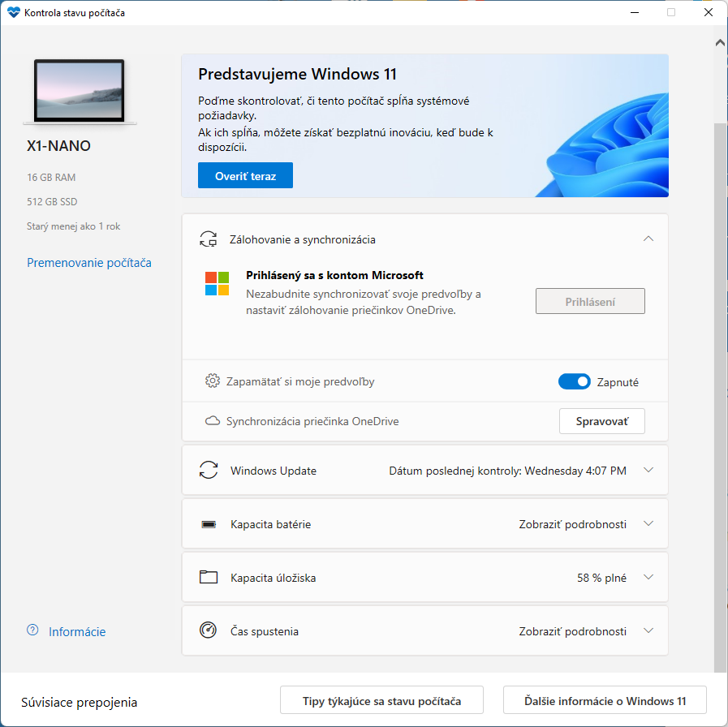This screenshot has height=727, width=728.
Task: Click the gear icon beside Zapamätať si moje predvoľby
Action: (213, 381)
